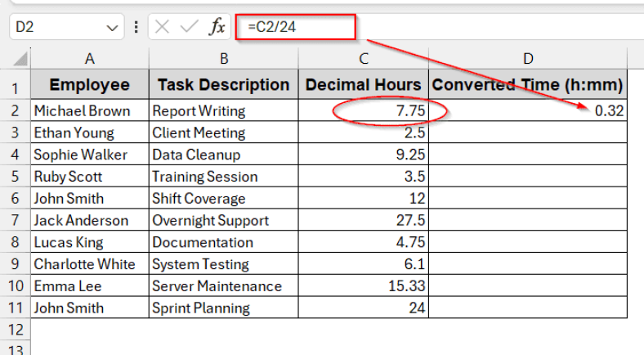Image resolution: width=644 pixels, height=355 pixels.
Task: Select column A header
Action: pyautogui.click(x=90, y=59)
